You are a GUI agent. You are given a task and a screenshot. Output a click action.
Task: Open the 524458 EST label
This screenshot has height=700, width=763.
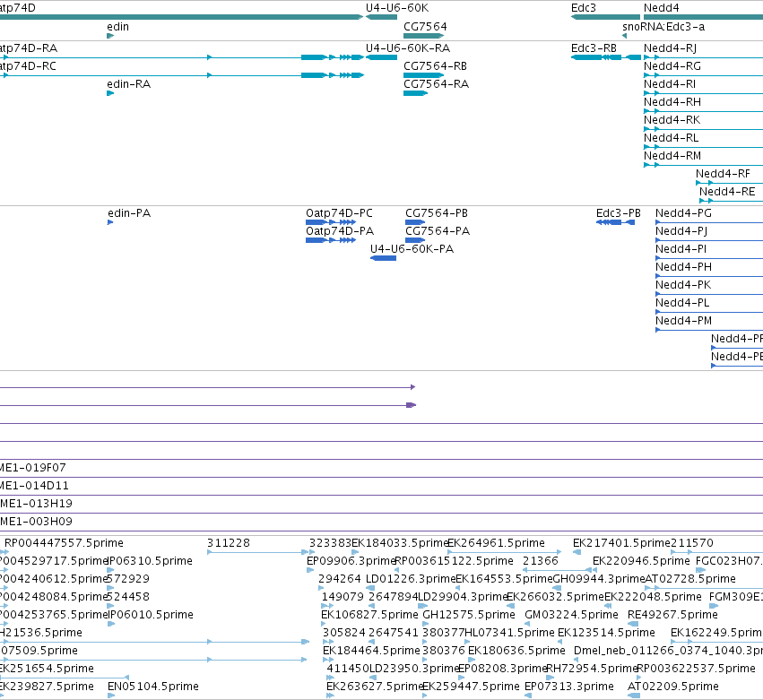point(128,597)
